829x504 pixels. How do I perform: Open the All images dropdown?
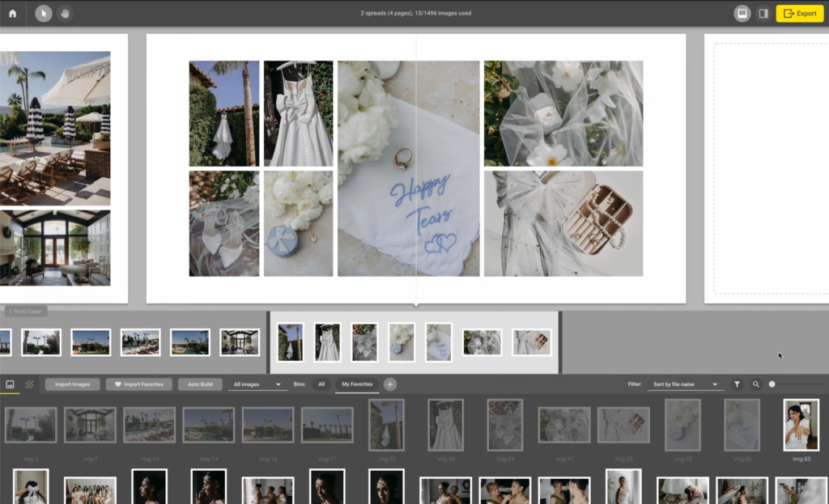pyautogui.click(x=257, y=384)
